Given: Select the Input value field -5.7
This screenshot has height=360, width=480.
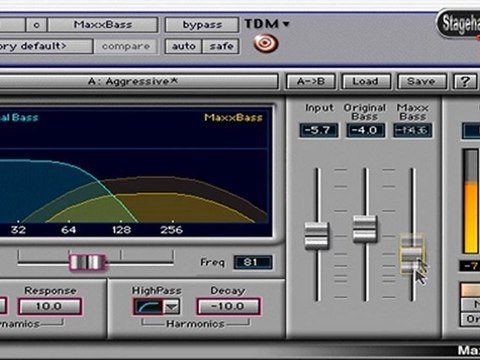Looking at the screenshot, I should 319,130.
